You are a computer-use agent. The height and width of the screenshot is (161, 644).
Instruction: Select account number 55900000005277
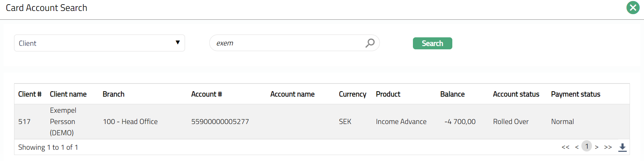pyautogui.click(x=220, y=122)
